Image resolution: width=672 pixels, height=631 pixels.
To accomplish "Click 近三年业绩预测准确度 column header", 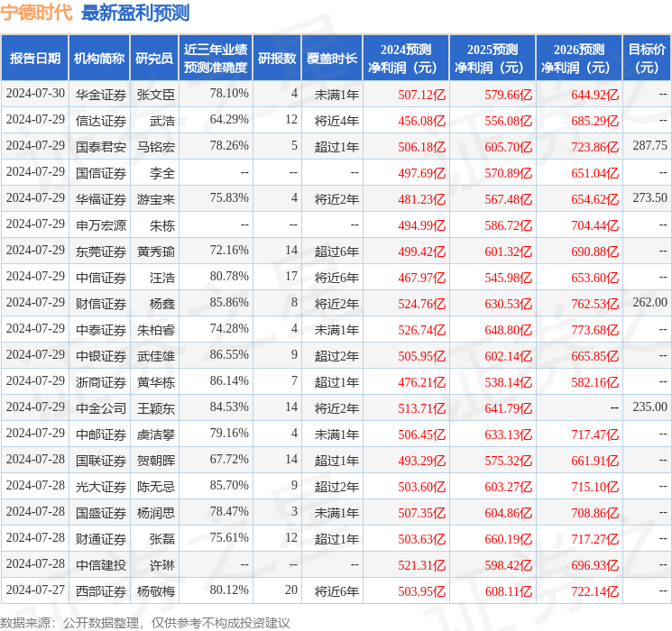I will click(x=216, y=59).
